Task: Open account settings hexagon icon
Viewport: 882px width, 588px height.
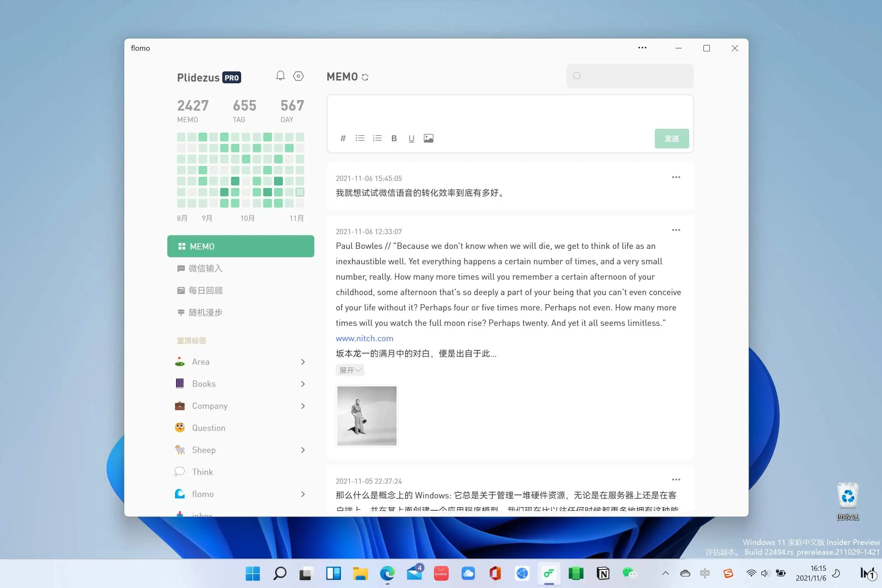Action: coord(298,76)
